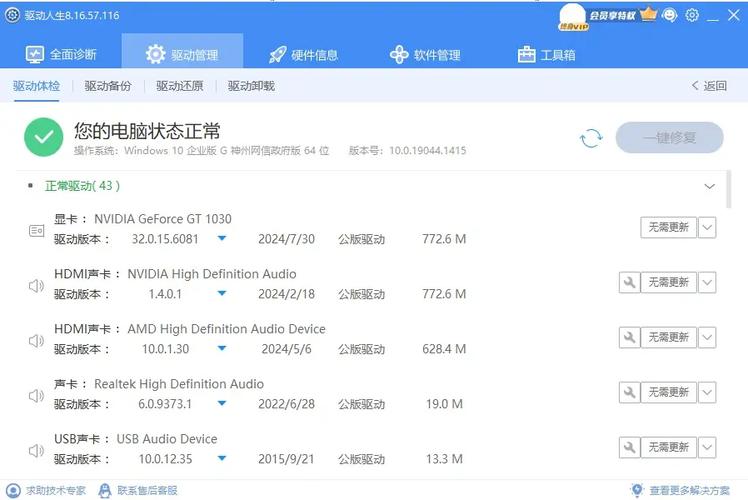Click the 驱动人生 app logo icon
The width and height of the screenshot is (748, 500).
pyautogui.click(x=13, y=15)
